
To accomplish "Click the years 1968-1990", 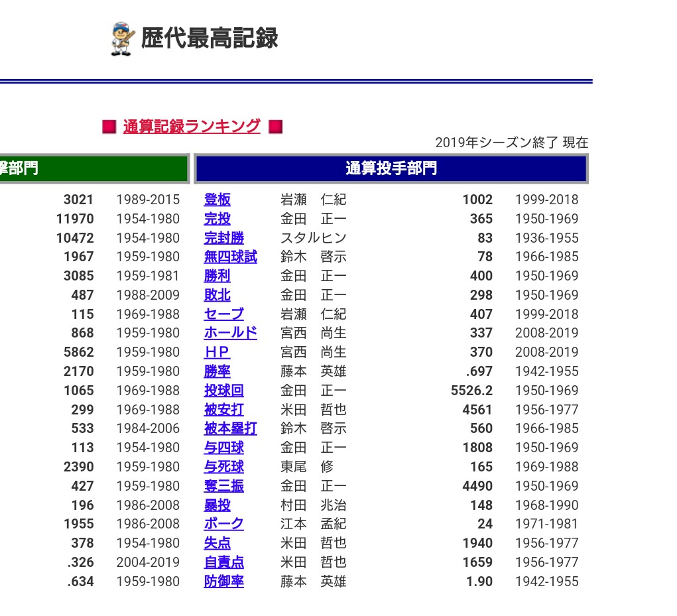I will [x=546, y=505].
